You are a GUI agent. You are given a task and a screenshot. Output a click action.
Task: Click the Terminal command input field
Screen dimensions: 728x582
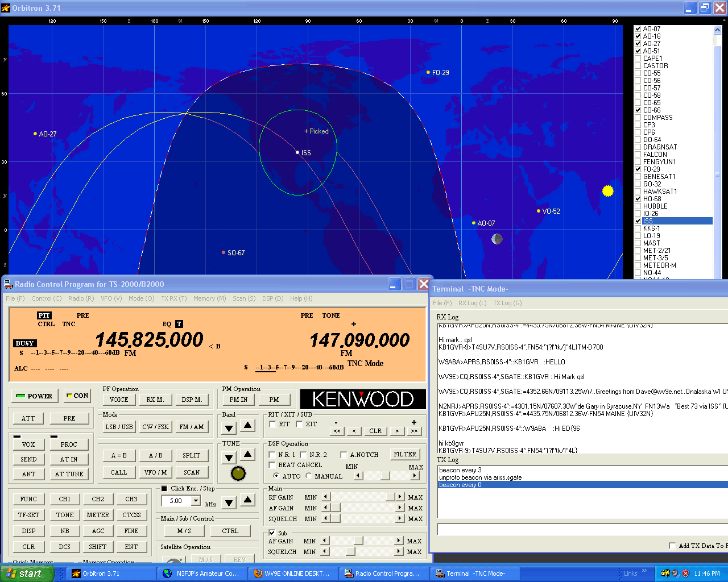(580, 530)
